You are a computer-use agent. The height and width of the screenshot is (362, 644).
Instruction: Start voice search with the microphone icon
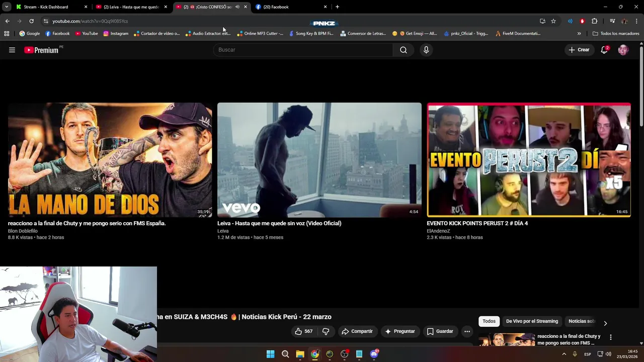point(426,50)
